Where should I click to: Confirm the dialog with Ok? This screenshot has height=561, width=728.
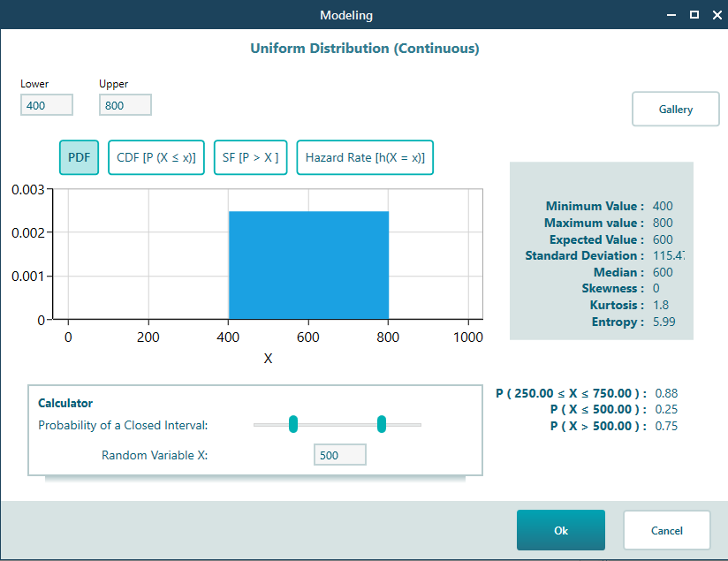point(560,530)
